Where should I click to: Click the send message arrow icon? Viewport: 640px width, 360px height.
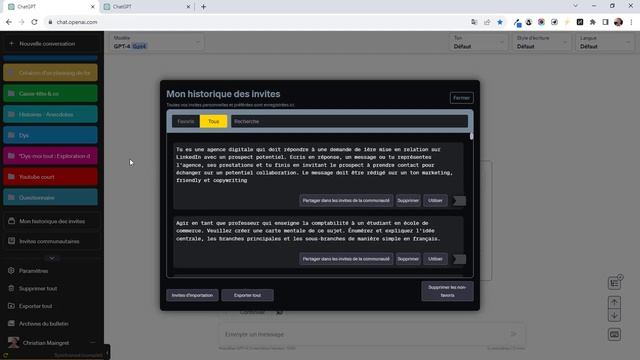tap(513, 334)
